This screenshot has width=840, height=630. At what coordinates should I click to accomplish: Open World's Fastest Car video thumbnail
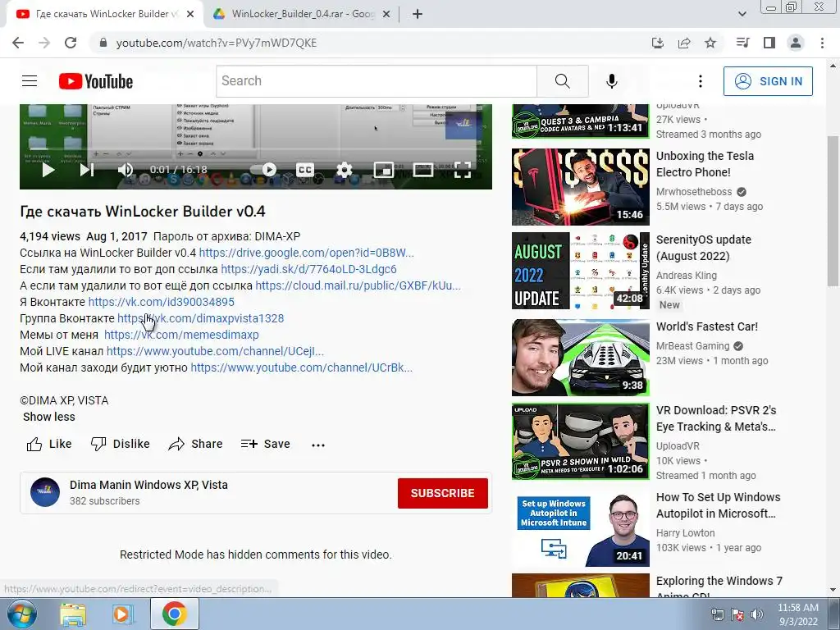tap(580, 358)
